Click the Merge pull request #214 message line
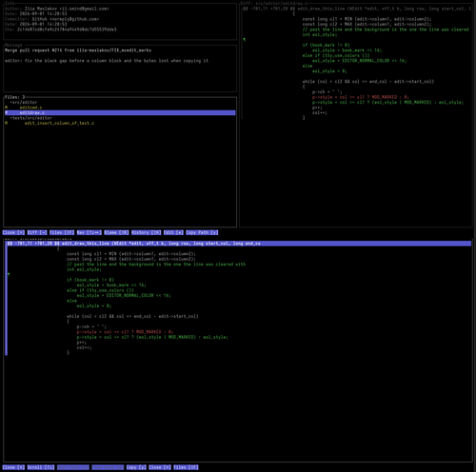 (78, 50)
